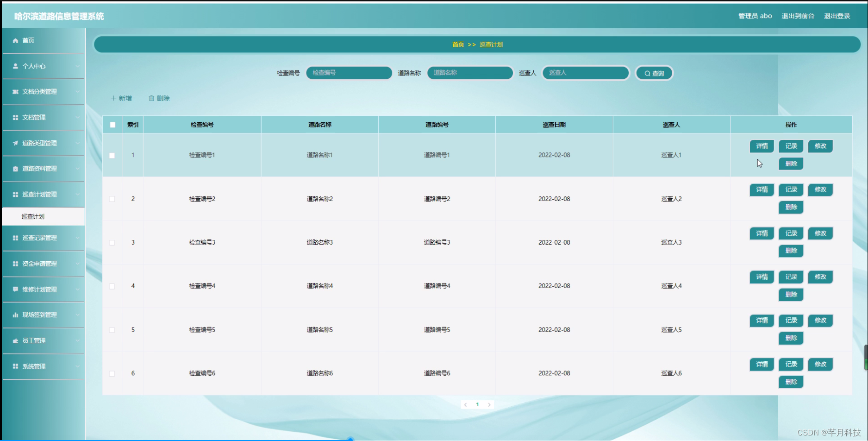Click the trash icon beside 删除

151,98
